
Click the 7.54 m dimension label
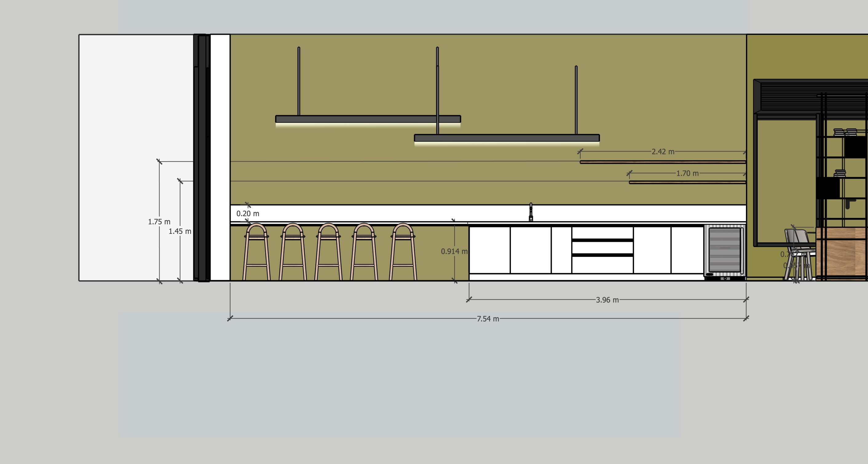pyautogui.click(x=487, y=319)
